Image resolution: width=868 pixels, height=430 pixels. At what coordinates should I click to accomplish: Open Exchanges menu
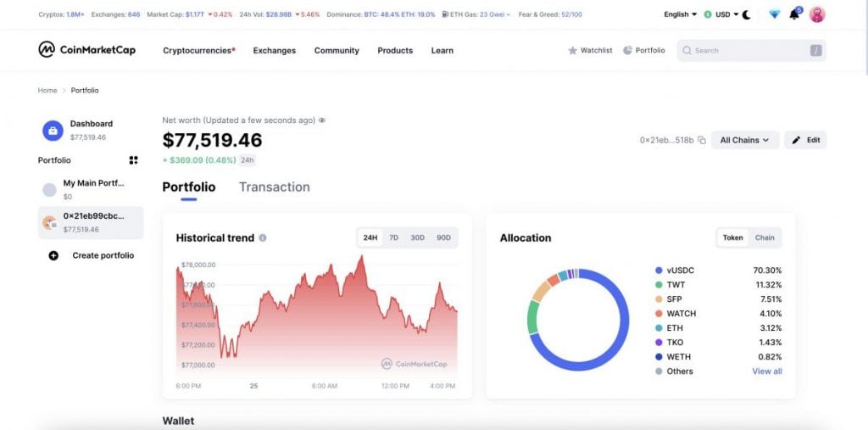(275, 50)
